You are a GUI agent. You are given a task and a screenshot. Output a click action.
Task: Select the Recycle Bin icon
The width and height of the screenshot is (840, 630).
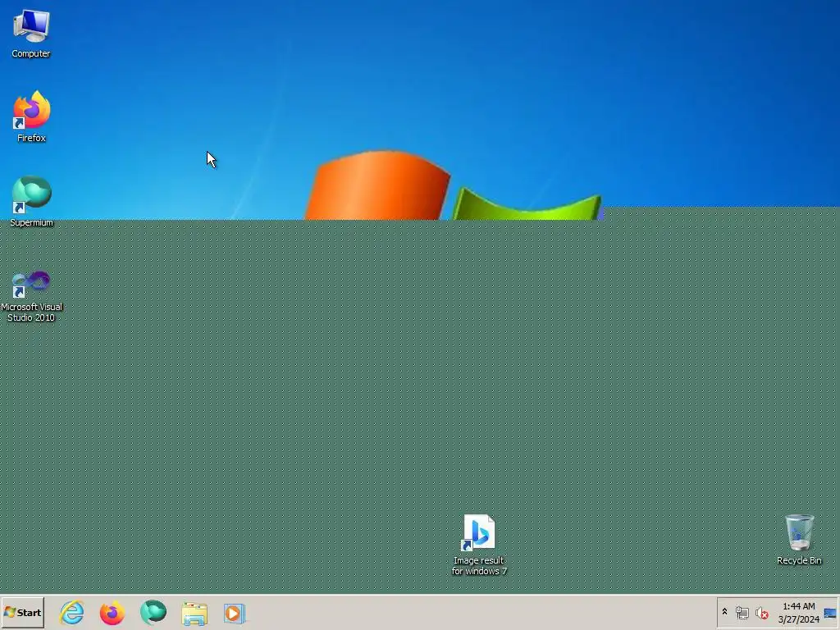click(x=799, y=540)
